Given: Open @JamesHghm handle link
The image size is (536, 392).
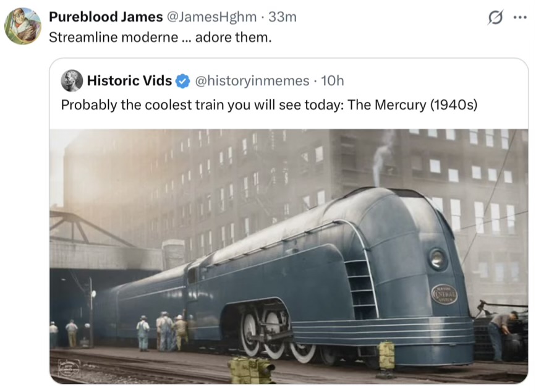Looking at the screenshot, I should coord(211,17).
